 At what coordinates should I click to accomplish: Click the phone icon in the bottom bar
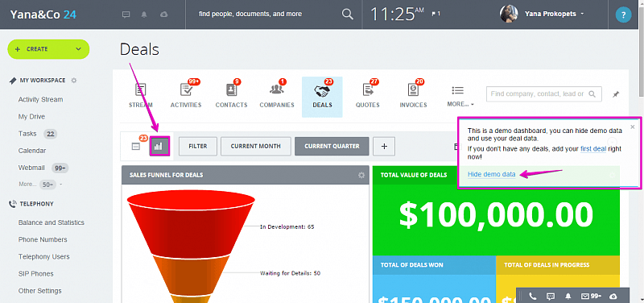pyautogui.click(x=533, y=296)
